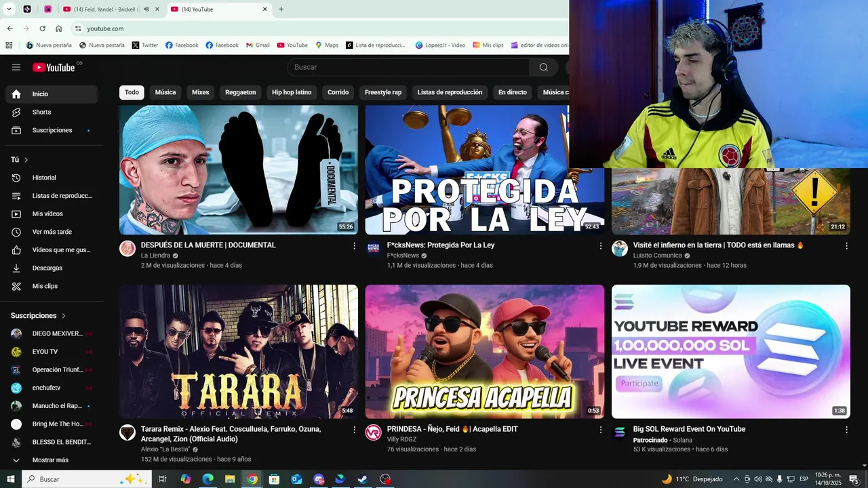Image resolution: width=868 pixels, height=488 pixels.
Task: Select the Freestyle rap chip
Action: point(383,92)
